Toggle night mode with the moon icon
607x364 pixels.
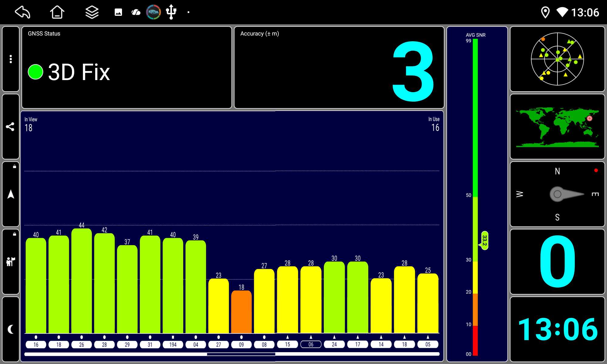[11, 329]
